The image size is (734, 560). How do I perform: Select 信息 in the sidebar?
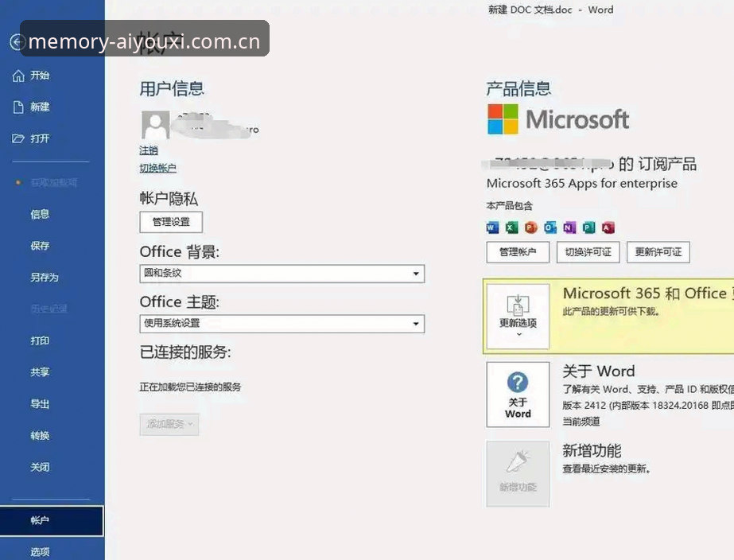pyautogui.click(x=40, y=215)
